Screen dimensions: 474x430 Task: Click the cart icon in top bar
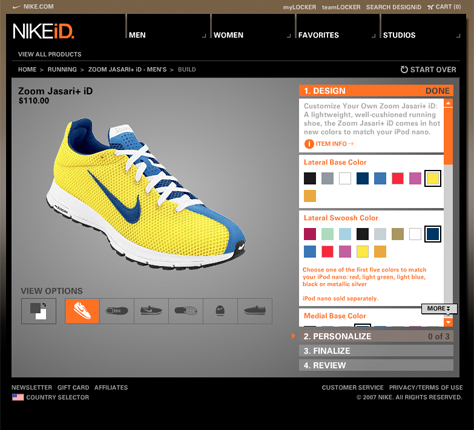pyautogui.click(x=431, y=7)
